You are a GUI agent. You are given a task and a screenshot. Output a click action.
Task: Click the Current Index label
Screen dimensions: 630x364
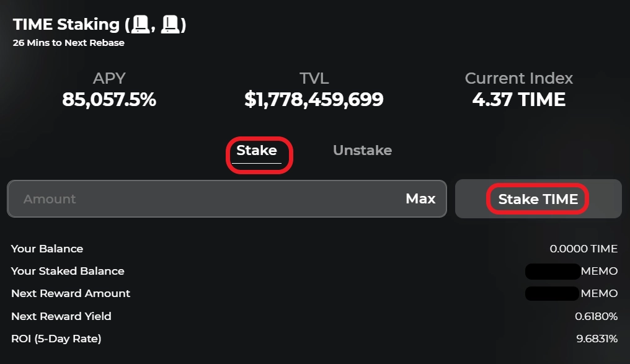(518, 79)
